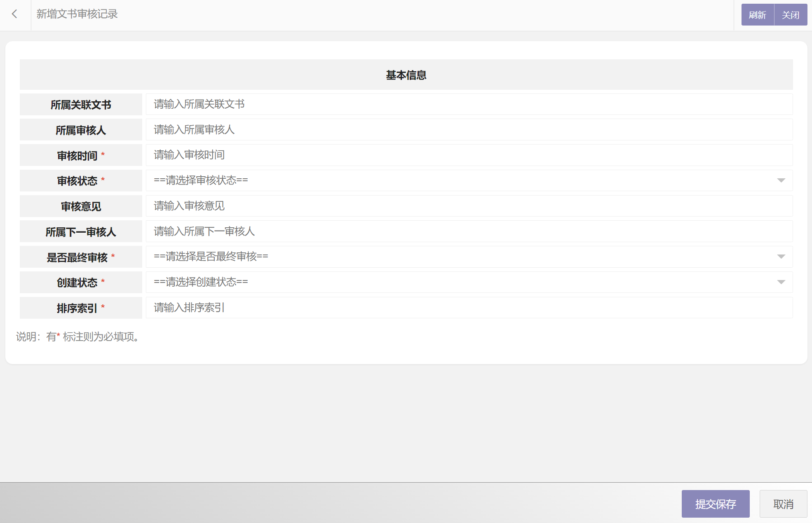The width and height of the screenshot is (812, 523).
Task: Click the 取消 cancel button
Action: click(x=783, y=504)
